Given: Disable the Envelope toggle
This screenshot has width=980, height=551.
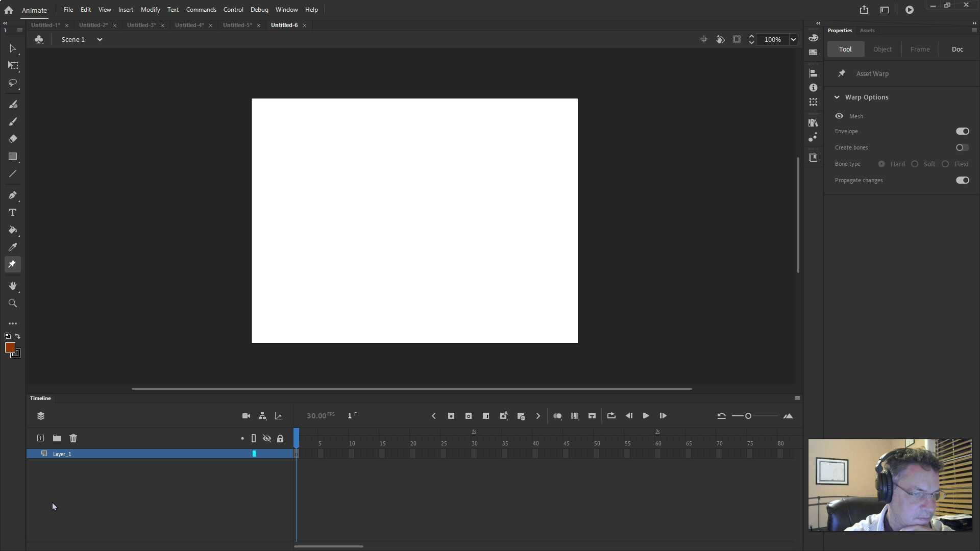Looking at the screenshot, I should [963, 131].
